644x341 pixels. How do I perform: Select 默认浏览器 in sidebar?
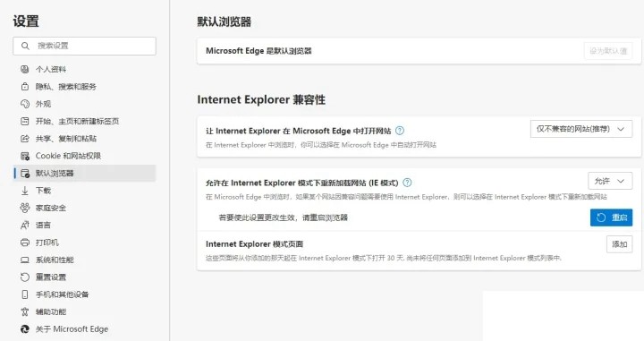85,173
